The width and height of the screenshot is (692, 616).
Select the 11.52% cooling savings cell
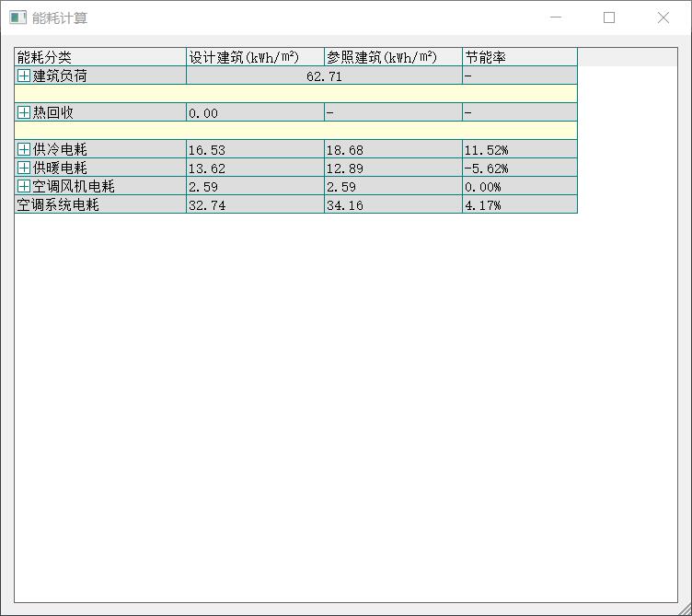519,150
